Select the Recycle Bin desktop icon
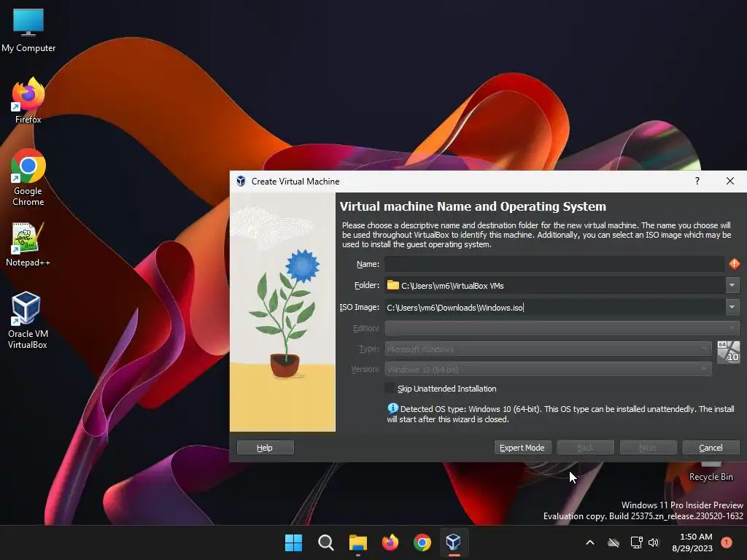 711,472
